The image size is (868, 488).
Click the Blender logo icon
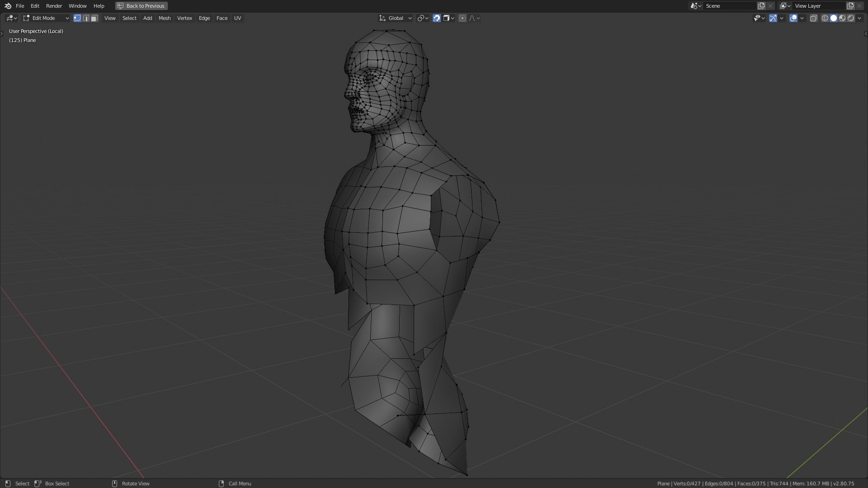(x=8, y=6)
